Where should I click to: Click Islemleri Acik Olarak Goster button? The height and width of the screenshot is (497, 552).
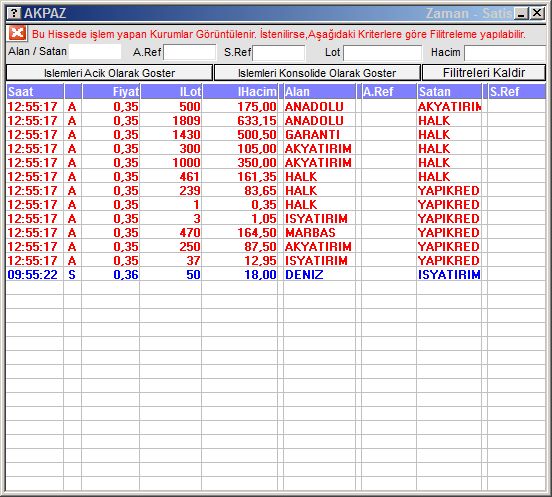click(109, 73)
